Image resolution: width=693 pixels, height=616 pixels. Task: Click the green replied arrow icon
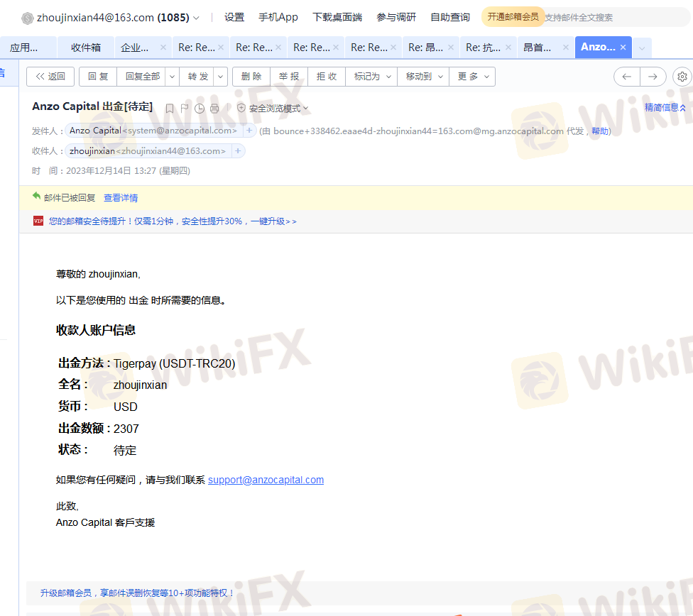coord(37,196)
